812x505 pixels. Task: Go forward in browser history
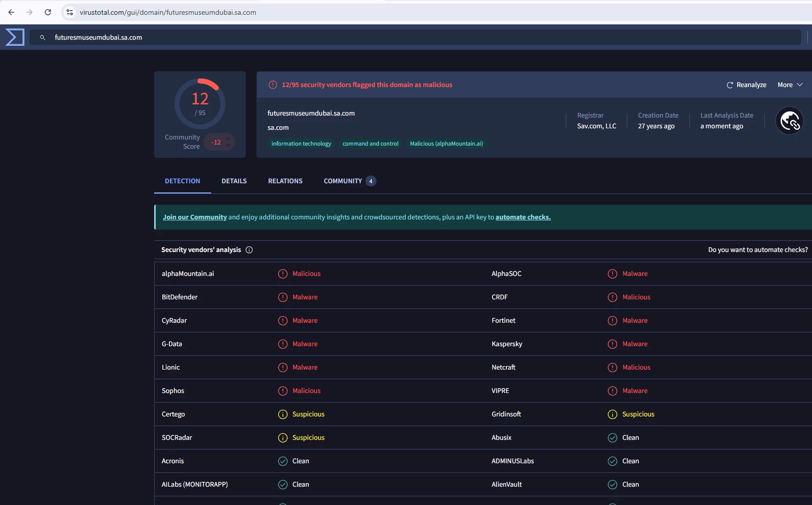(x=30, y=12)
